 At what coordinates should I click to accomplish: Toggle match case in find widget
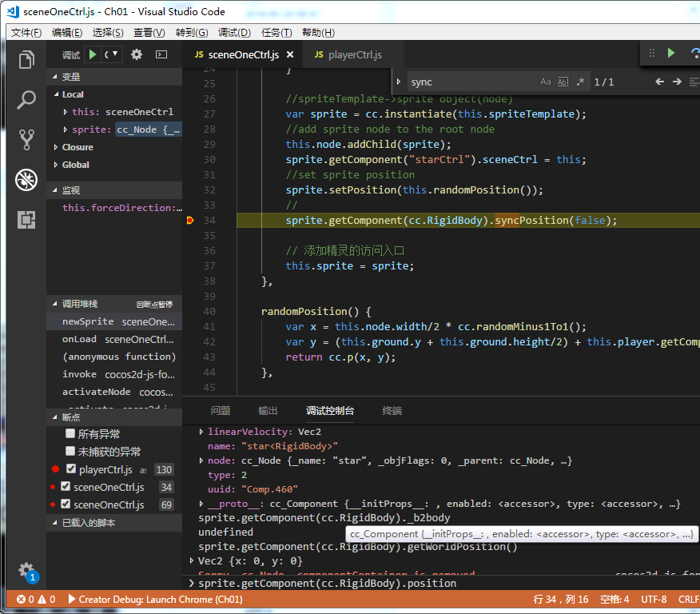tap(545, 82)
